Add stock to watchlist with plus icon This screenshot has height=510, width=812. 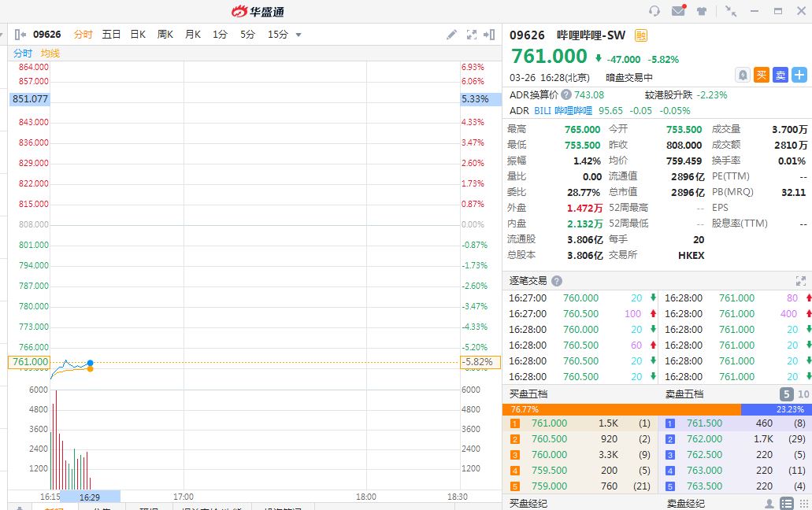tap(799, 75)
